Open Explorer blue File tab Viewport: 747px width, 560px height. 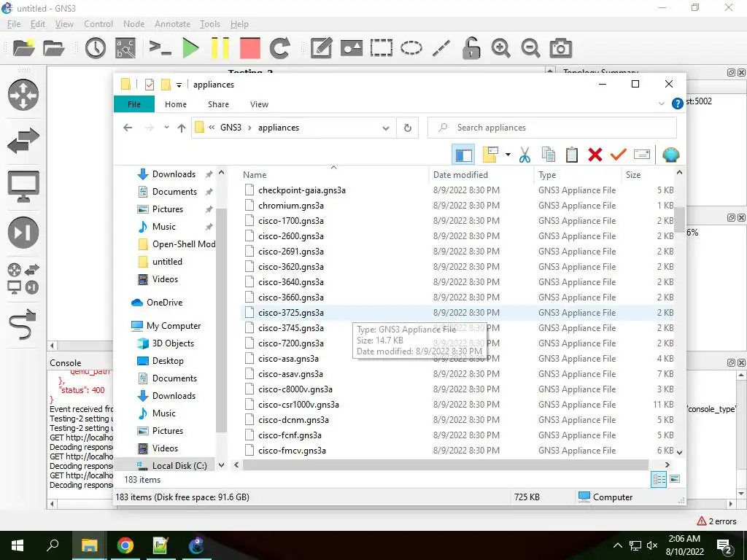134,104
